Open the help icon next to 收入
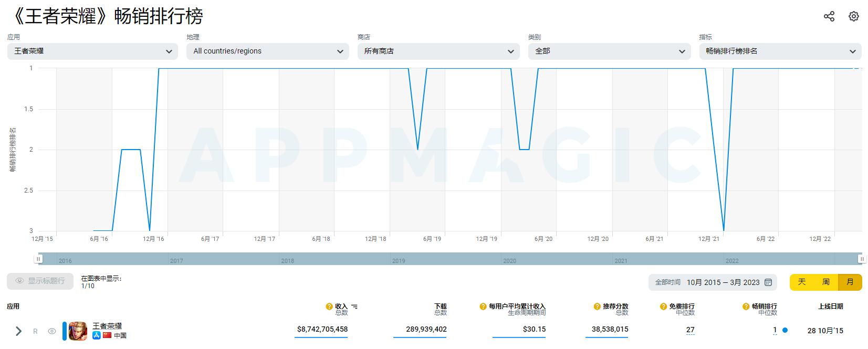 pyautogui.click(x=329, y=306)
